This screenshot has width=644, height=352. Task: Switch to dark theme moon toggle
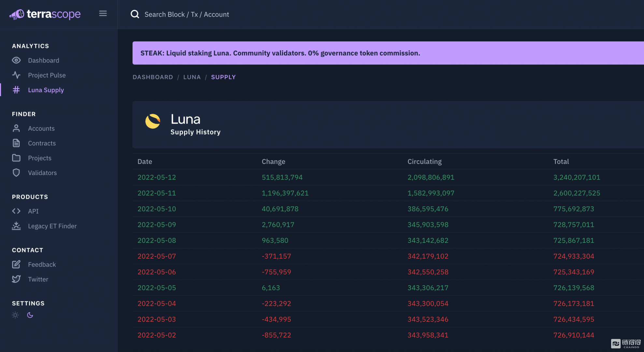tap(30, 315)
